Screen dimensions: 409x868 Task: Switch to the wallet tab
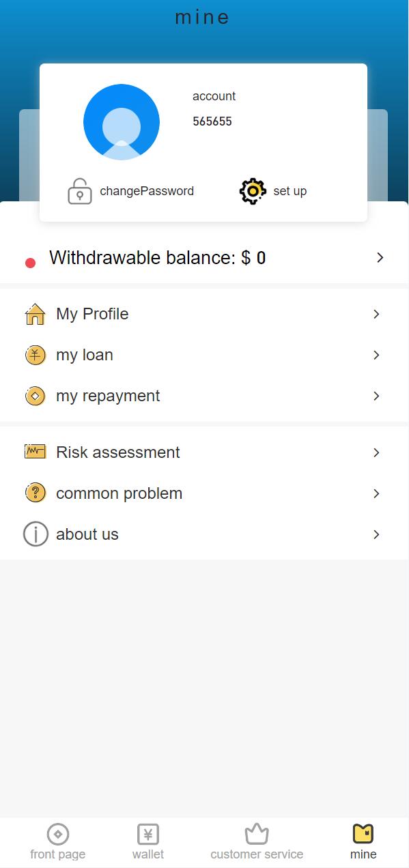pos(148,842)
